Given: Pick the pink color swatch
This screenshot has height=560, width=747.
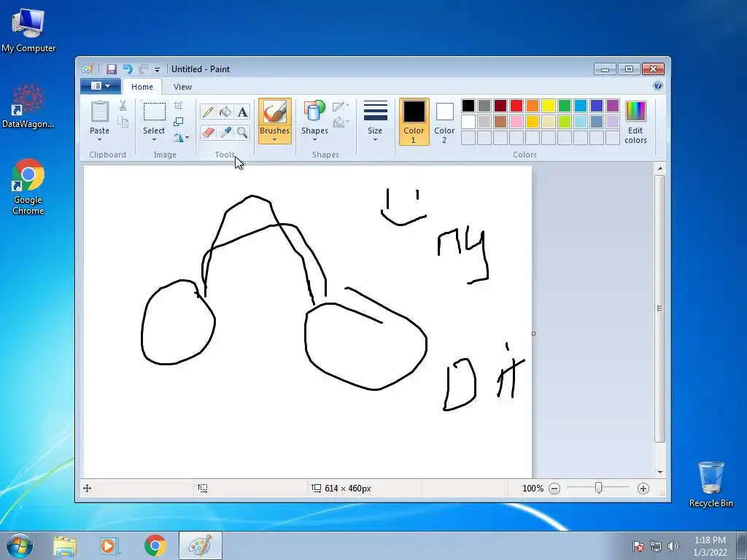Looking at the screenshot, I should click(x=516, y=122).
